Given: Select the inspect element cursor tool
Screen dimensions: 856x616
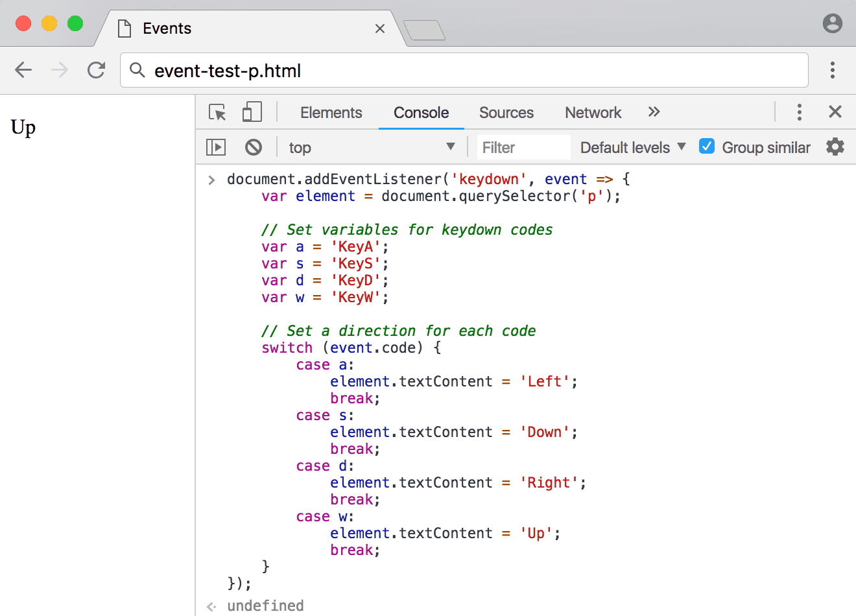Looking at the screenshot, I should pos(217,112).
